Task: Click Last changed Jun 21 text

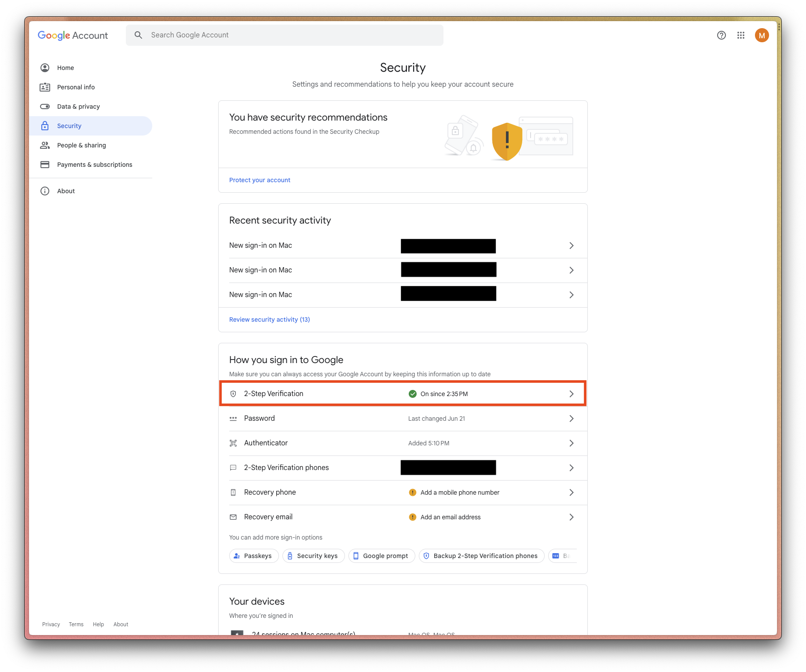Action: click(436, 419)
